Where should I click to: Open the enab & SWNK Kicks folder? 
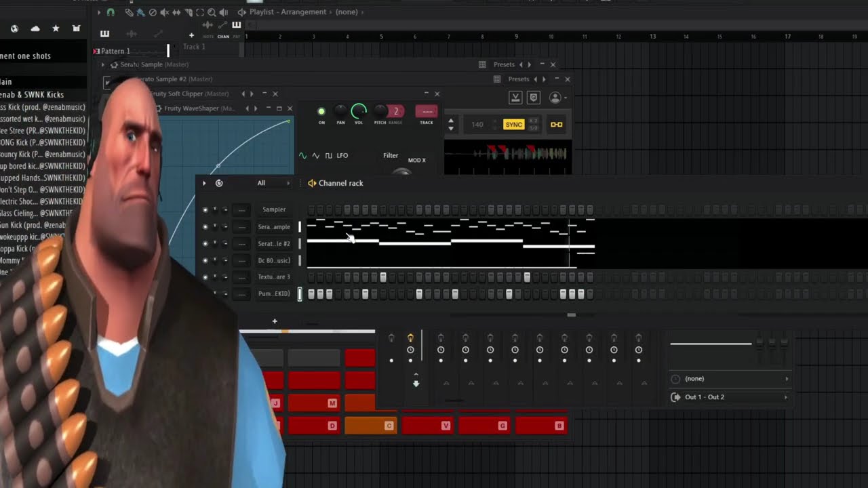pos(32,95)
